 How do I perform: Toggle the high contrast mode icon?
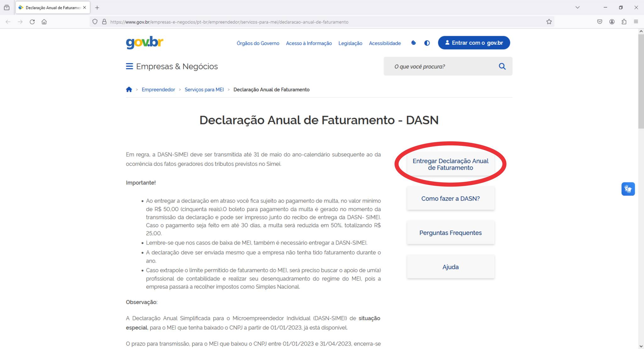(427, 43)
